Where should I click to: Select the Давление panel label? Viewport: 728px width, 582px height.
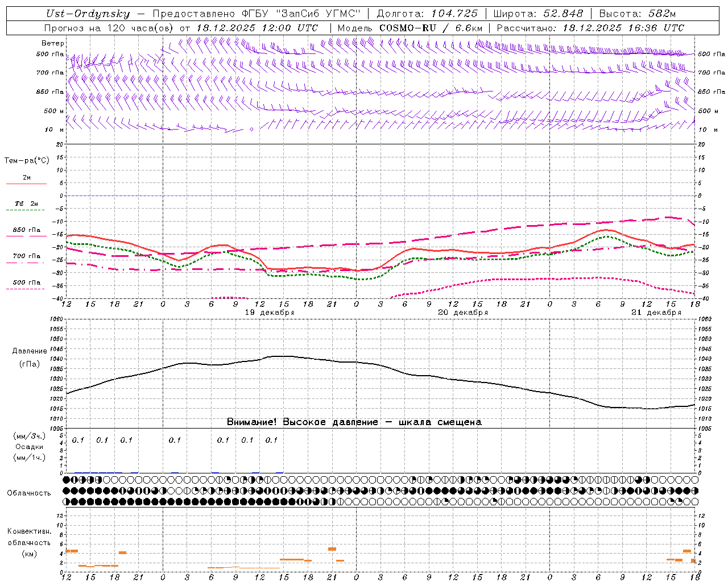(x=30, y=351)
